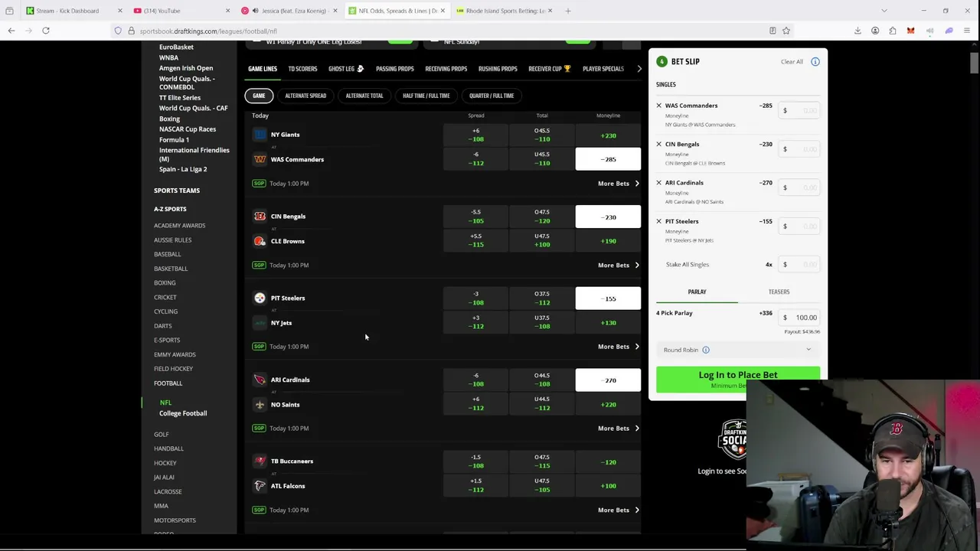Reload the DraftKings page

(x=46, y=31)
